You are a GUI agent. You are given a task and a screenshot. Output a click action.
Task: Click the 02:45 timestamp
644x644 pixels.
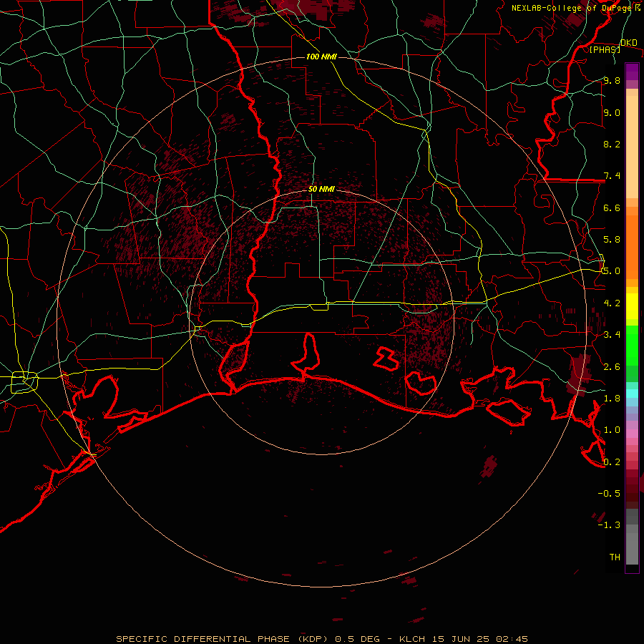point(512,639)
